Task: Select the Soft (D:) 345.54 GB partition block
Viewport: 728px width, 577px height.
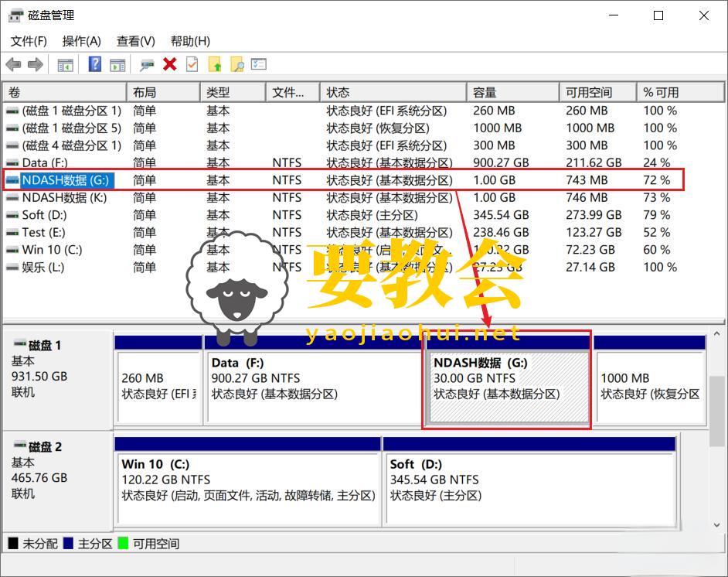Action: pyautogui.click(x=529, y=481)
